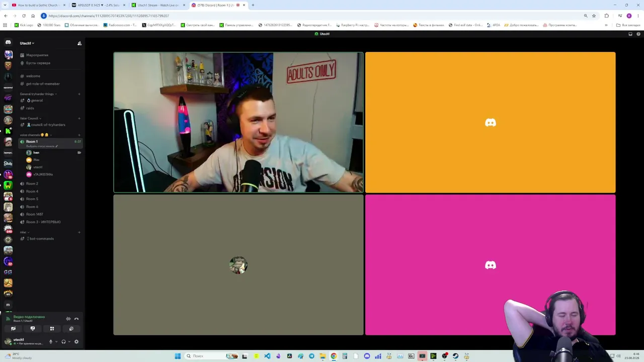644x362 pixels.
Task: Reload the current page
Action: (24, 16)
